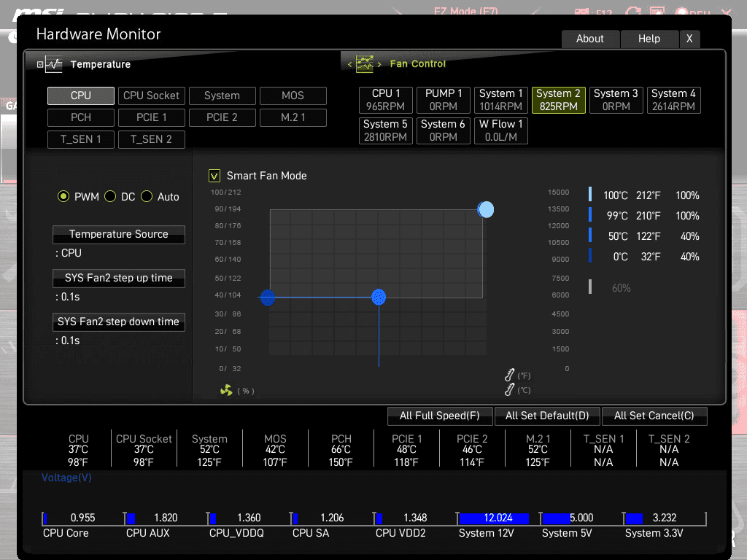The height and width of the screenshot is (560, 747).
Task: Select the Auto radio button
Action: pyautogui.click(x=147, y=196)
